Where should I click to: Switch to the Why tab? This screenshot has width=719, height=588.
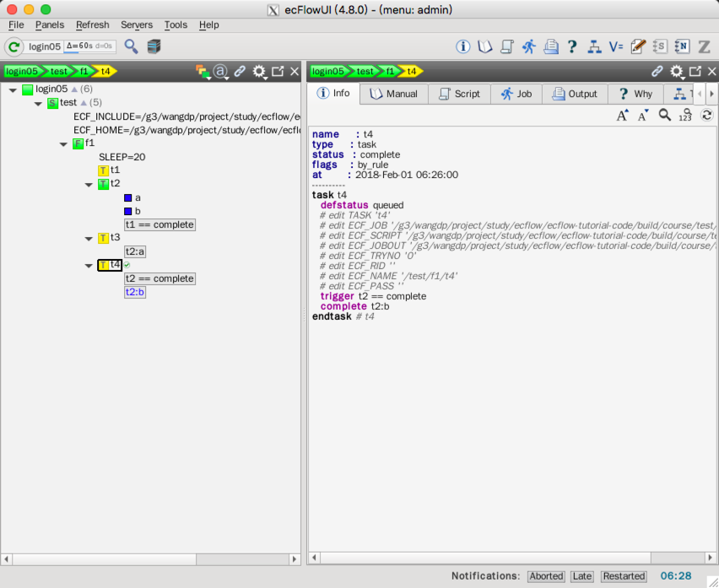636,94
